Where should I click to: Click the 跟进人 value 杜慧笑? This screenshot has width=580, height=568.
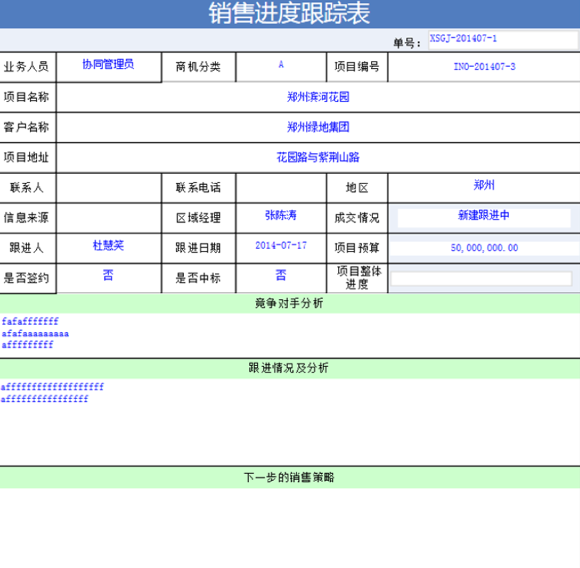click(108, 245)
